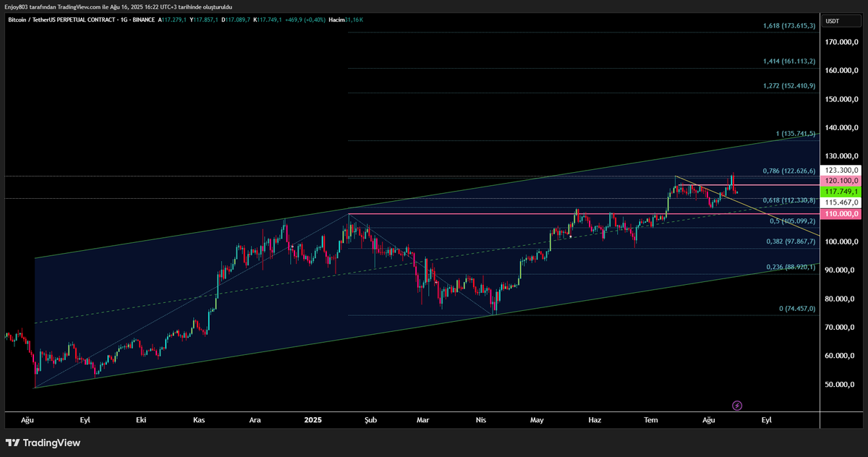Click the white 123.300,0 price tag
The image size is (868, 457).
(x=841, y=169)
